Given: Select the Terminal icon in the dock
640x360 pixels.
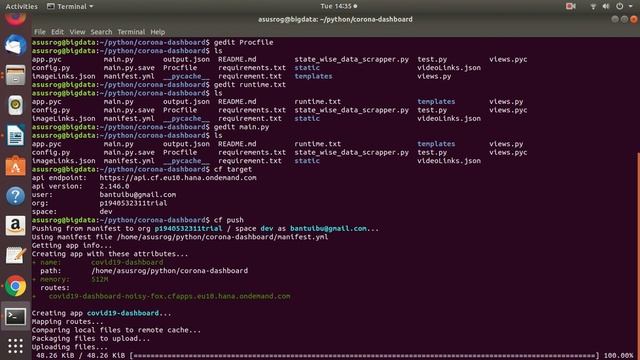Looking at the screenshot, I should 16,316.
